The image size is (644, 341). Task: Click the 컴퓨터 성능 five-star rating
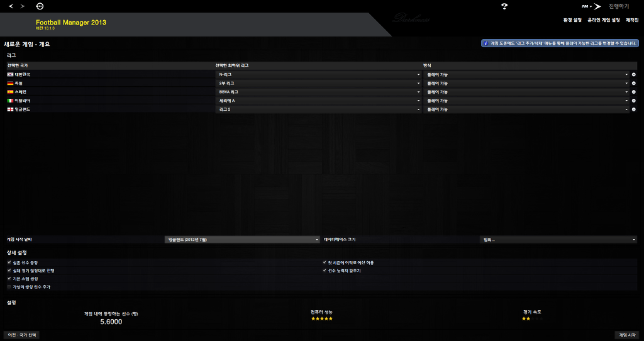[321, 318]
